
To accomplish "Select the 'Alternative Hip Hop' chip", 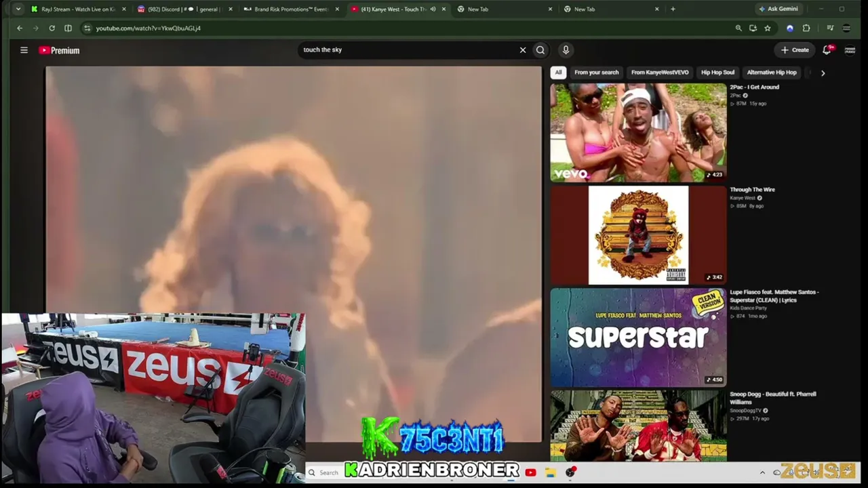I will point(772,73).
